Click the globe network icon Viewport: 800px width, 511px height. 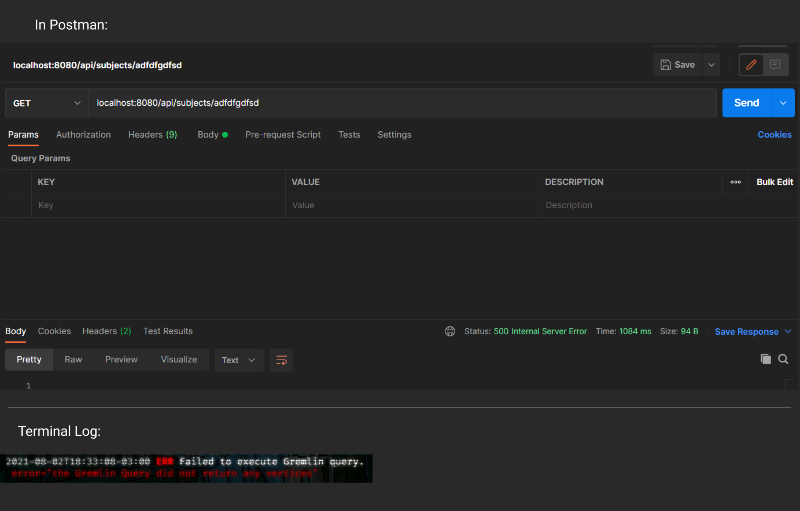click(x=450, y=331)
